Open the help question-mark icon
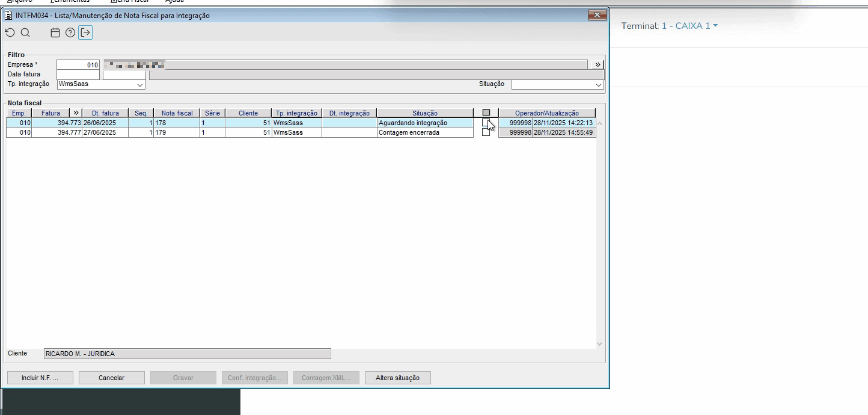The width and height of the screenshot is (868, 415). [x=70, y=33]
